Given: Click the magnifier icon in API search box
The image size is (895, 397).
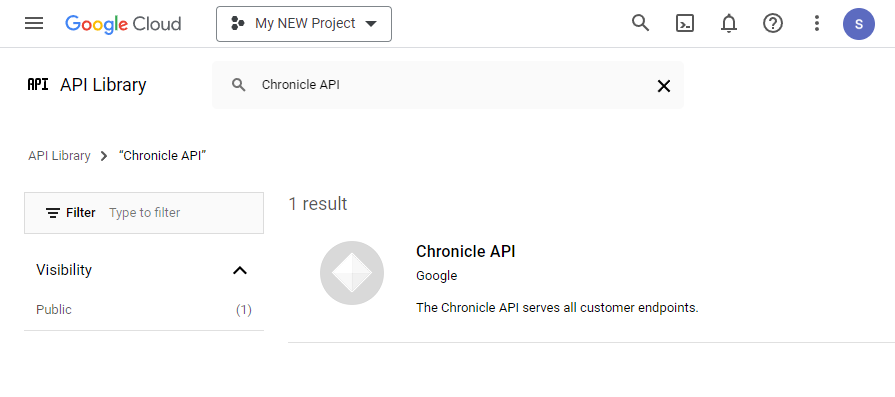Looking at the screenshot, I should (239, 85).
